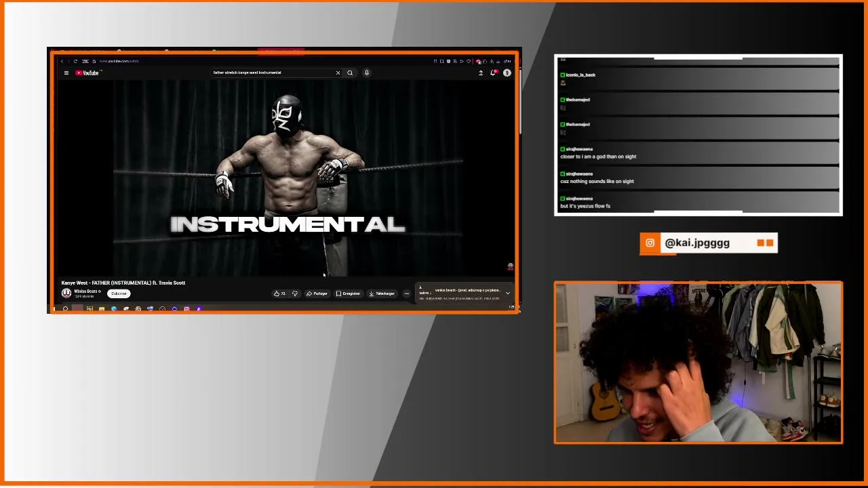Open the Winiss Beats channel avatar
The width and height of the screenshot is (868, 488).
point(66,293)
